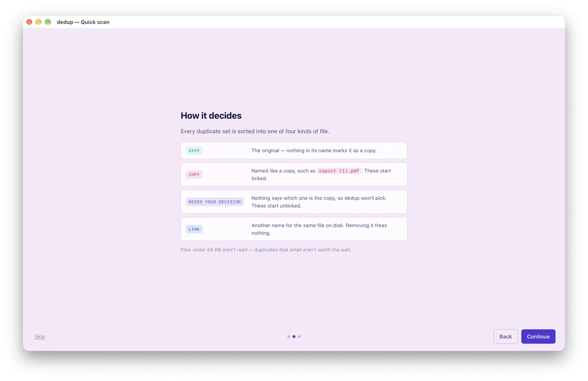
Task: Click the 'report (1).pdf' code sample
Action: (339, 171)
